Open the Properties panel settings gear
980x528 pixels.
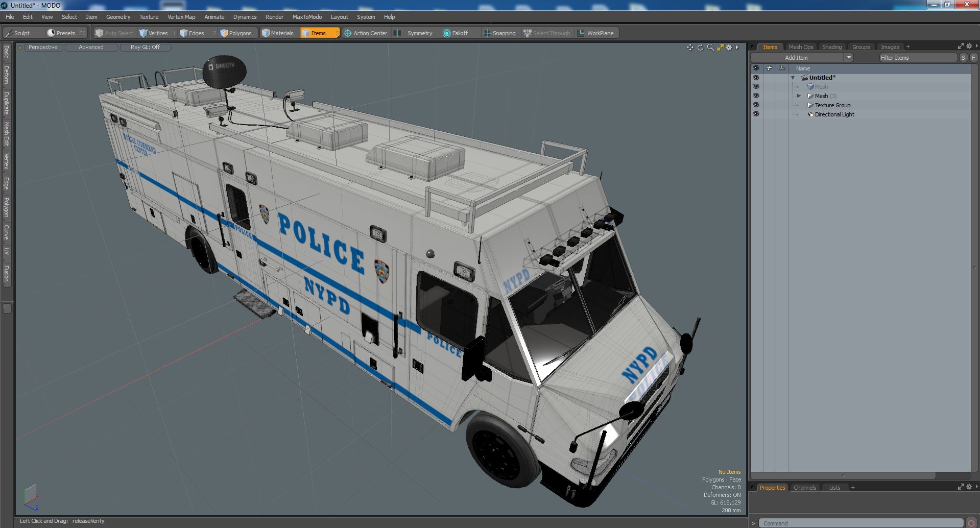pyautogui.click(x=969, y=487)
